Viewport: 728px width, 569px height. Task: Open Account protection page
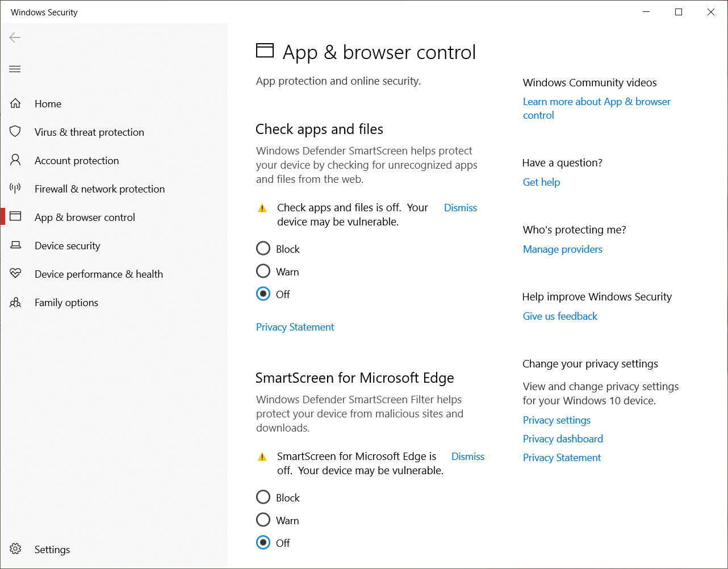click(x=77, y=161)
